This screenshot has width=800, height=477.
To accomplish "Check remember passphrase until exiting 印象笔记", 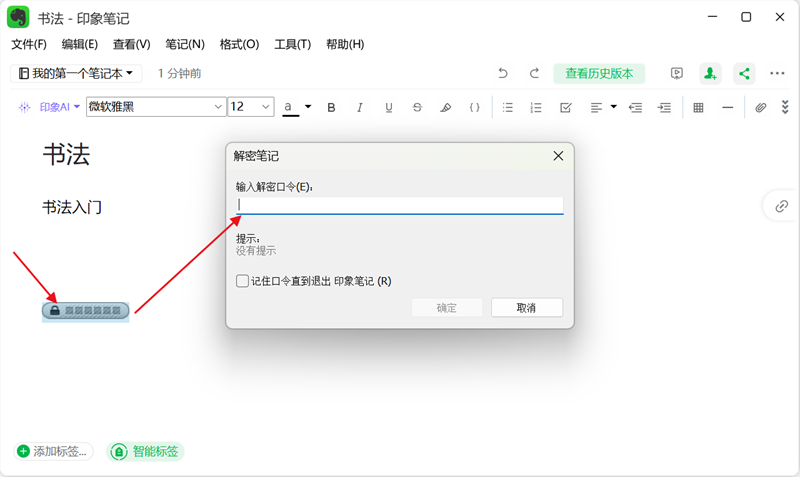I will click(242, 281).
